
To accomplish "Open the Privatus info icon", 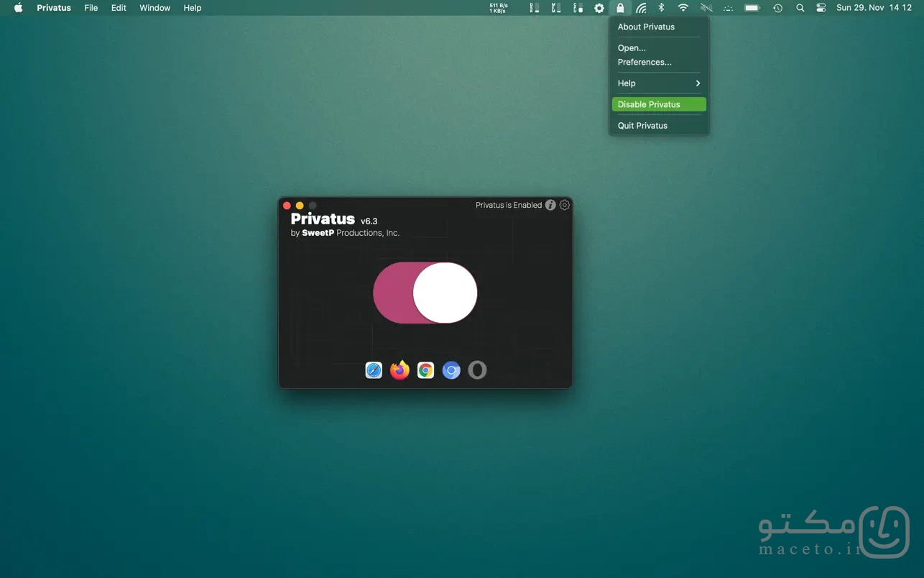I will tap(550, 205).
